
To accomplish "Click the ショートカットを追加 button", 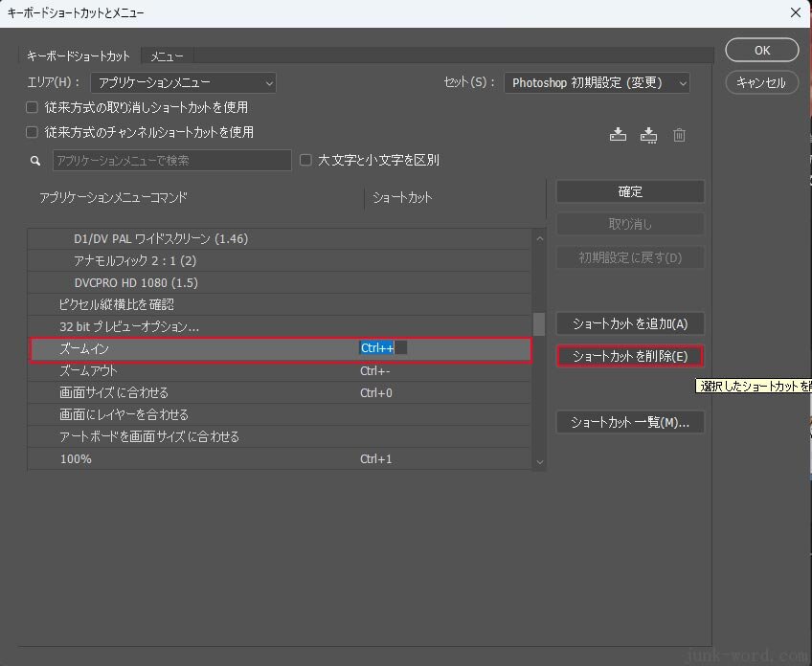I will tap(630, 324).
